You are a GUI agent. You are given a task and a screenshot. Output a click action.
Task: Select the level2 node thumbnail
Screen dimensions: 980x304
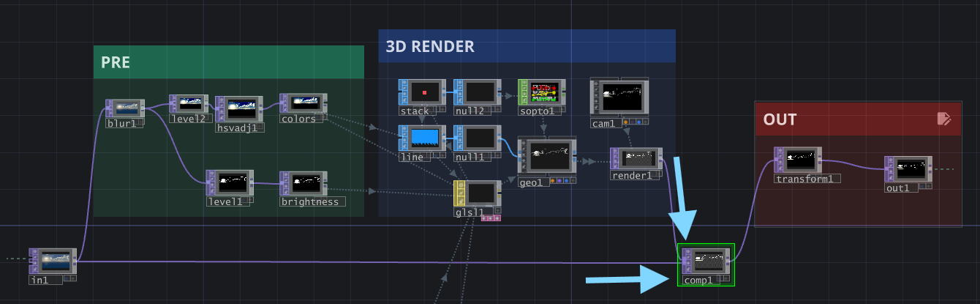[191, 104]
